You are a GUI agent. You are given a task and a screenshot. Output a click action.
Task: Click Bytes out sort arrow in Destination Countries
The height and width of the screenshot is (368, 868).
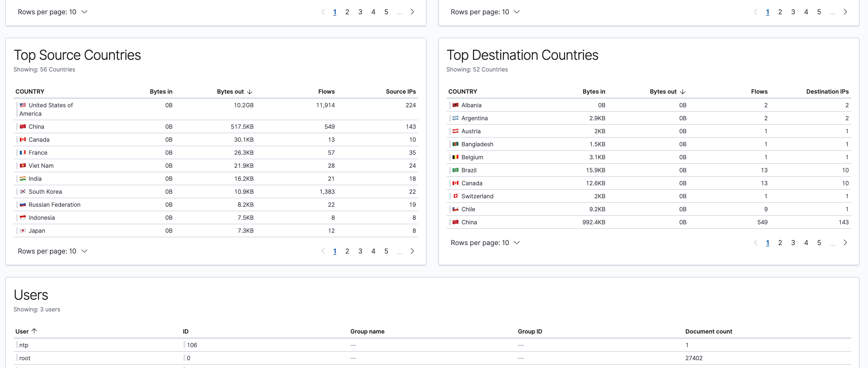click(x=682, y=92)
